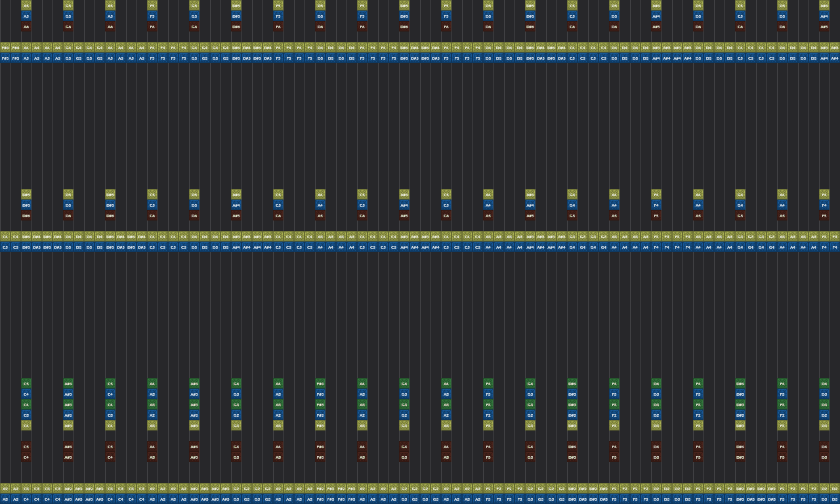Select rightmost olive D2 in bottom row

point(835,488)
